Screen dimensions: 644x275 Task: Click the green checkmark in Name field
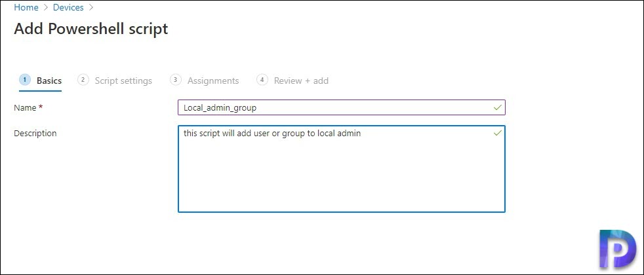[x=497, y=108]
